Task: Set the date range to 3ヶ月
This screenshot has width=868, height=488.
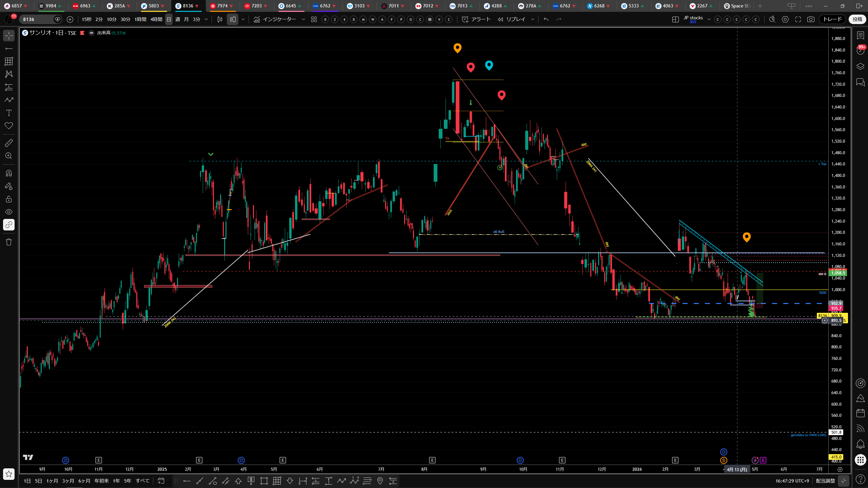Action: tap(68, 481)
